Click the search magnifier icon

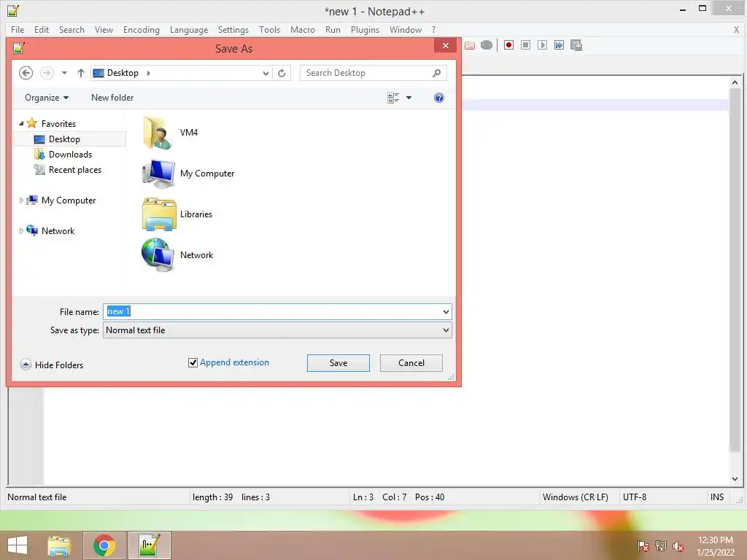pos(436,73)
